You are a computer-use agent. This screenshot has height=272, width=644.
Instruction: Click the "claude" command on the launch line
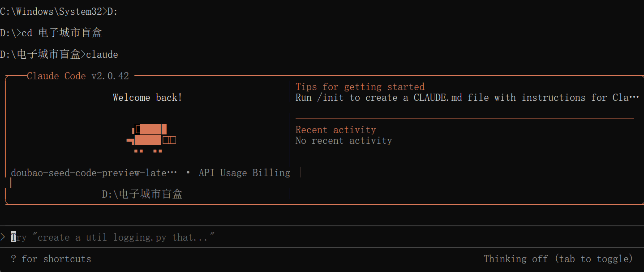102,55
